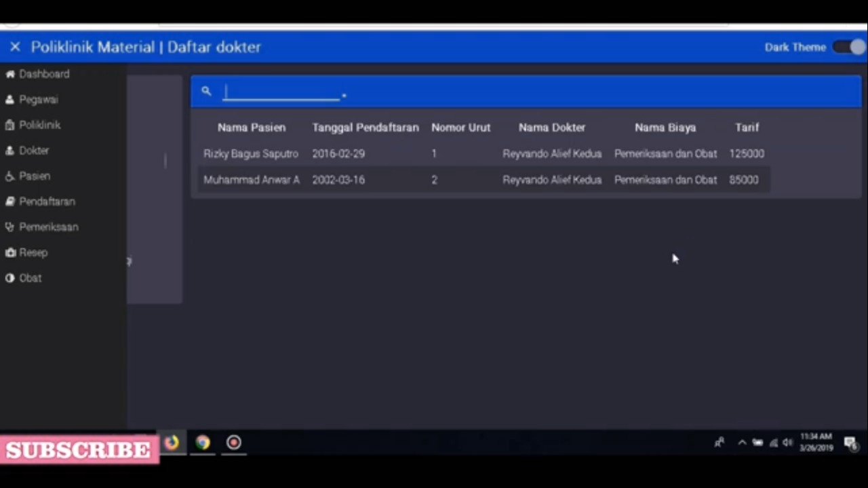Close the navigation drawer with X
The image size is (868, 488).
click(15, 47)
